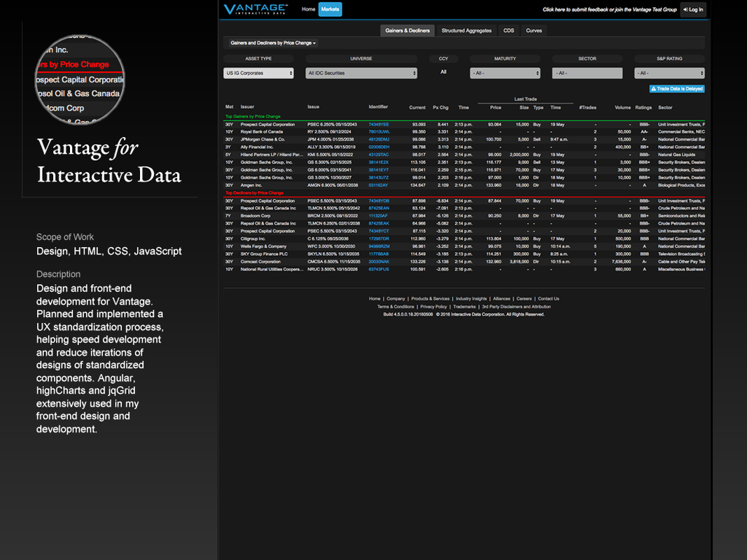747x560 pixels.
Task: Select the Ally Financial Inc. issuer row
Action: [464, 147]
